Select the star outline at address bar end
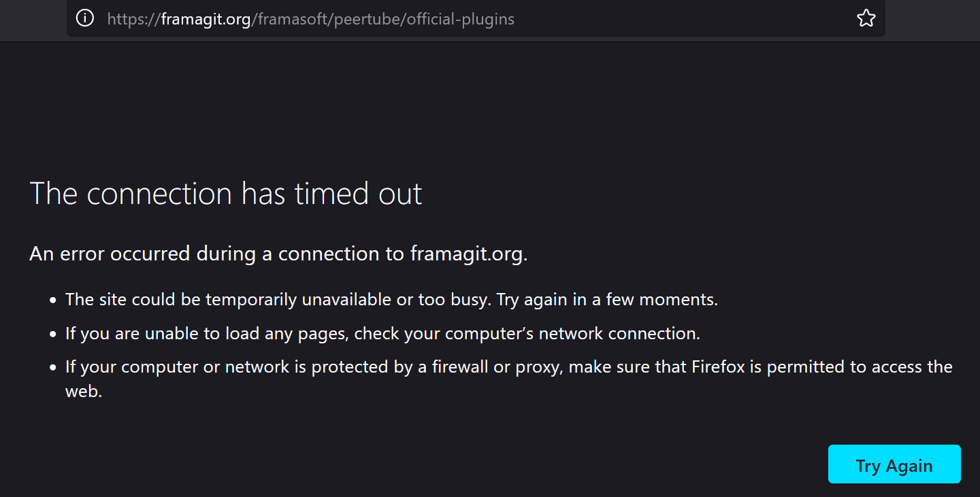The image size is (980, 497). tap(866, 18)
